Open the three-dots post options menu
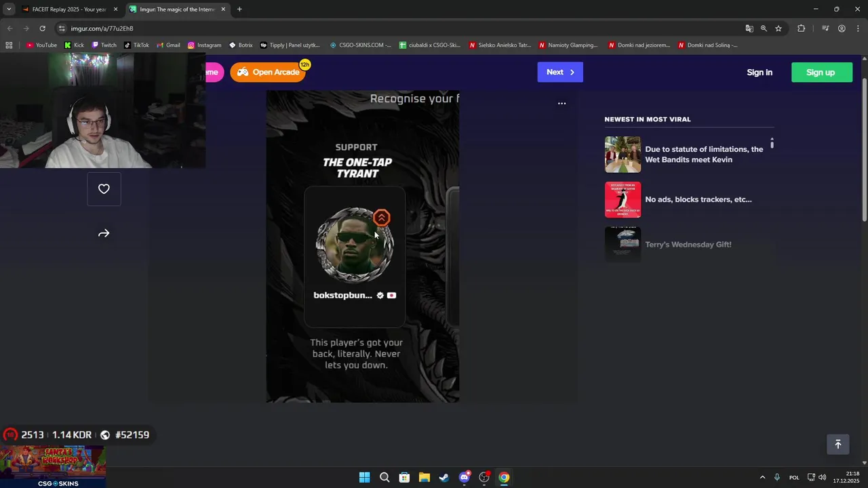The width and height of the screenshot is (868, 488). pyautogui.click(x=561, y=104)
